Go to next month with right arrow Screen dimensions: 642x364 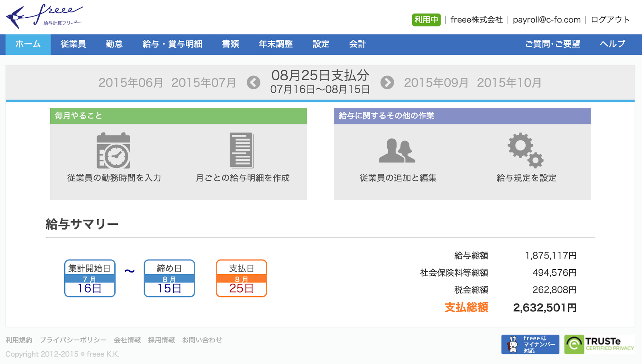point(387,83)
